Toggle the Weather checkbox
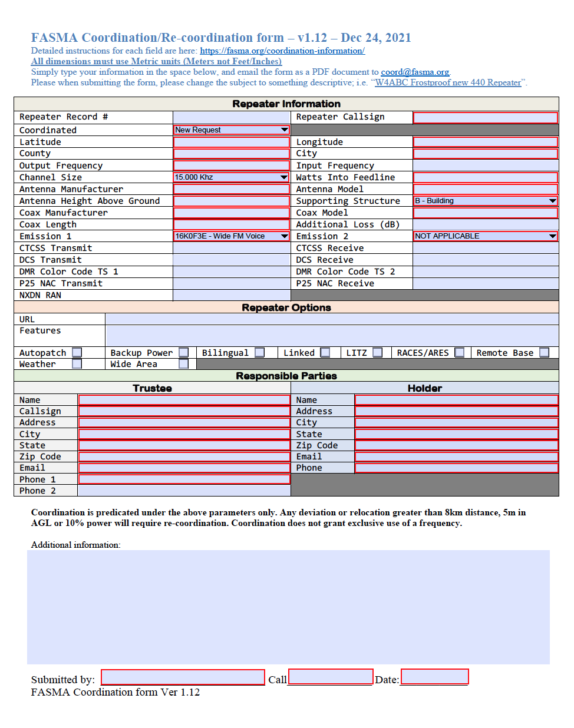The width and height of the screenshot is (574, 728). [x=77, y=363]
